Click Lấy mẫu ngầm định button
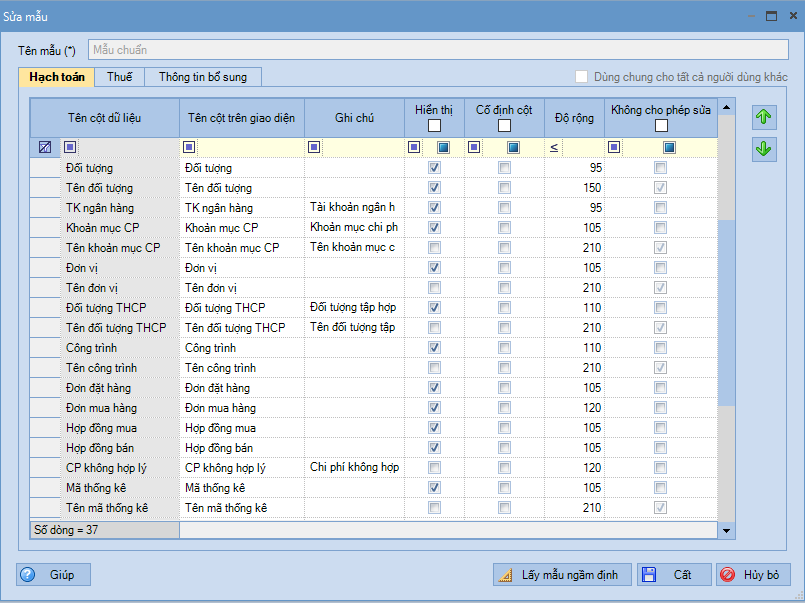 (563, 574)
